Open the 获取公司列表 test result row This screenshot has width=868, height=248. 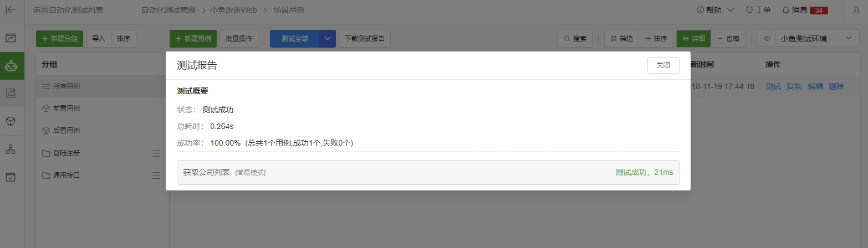pyautogui.click(x=428, y=172)
